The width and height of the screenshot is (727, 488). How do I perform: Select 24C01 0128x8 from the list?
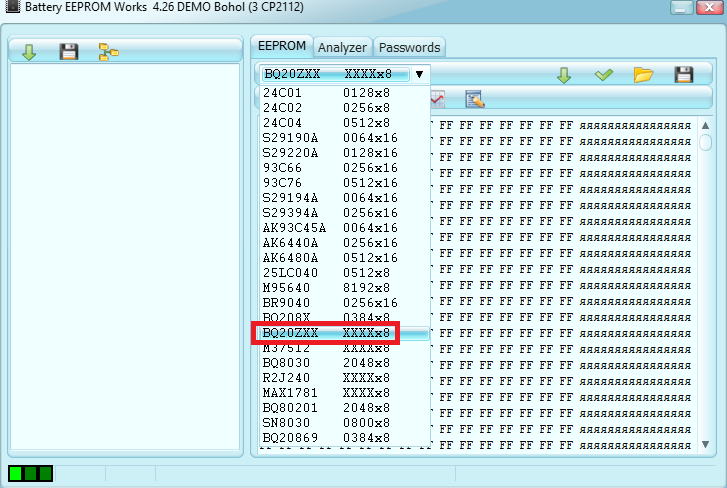click(344, 93)
